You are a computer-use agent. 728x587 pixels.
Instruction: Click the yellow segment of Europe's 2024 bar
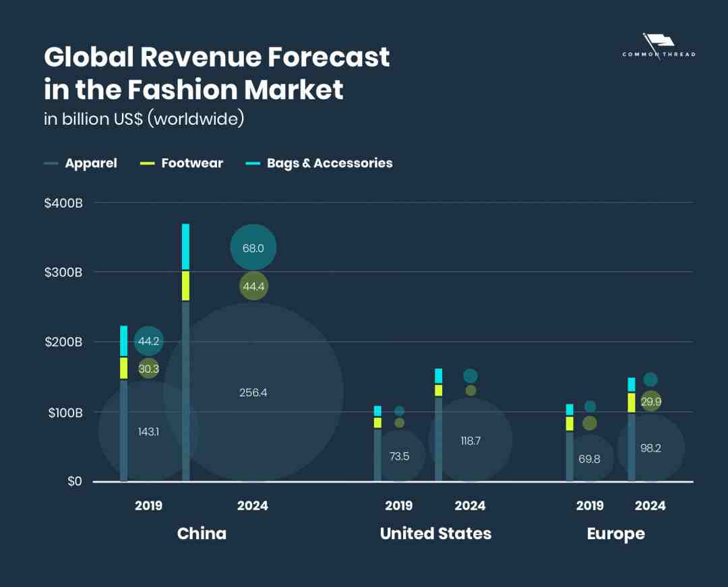[x=632, y=403]
